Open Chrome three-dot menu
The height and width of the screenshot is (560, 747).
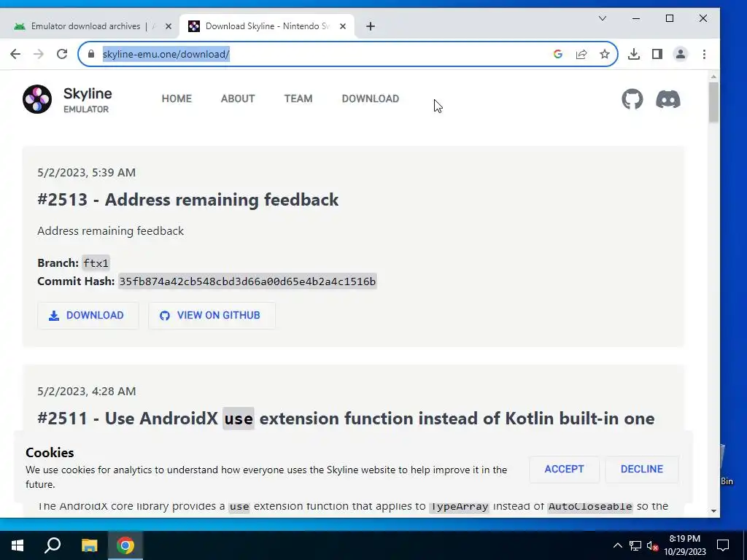[704, 54]
